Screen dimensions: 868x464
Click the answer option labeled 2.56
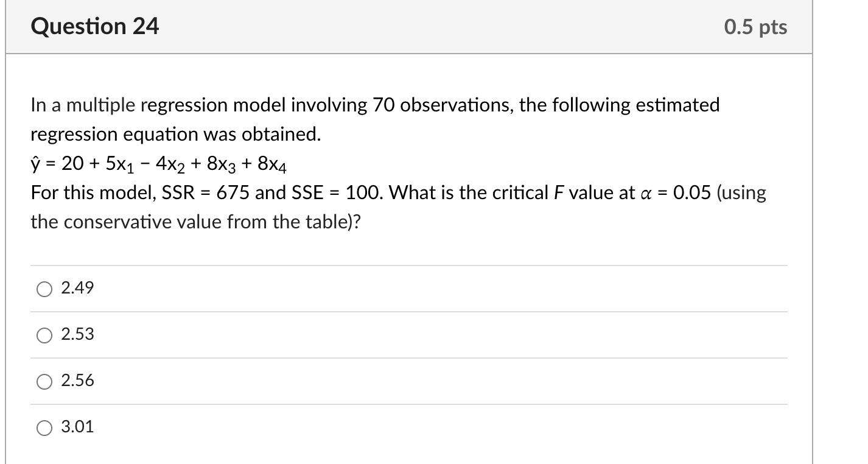77,381
